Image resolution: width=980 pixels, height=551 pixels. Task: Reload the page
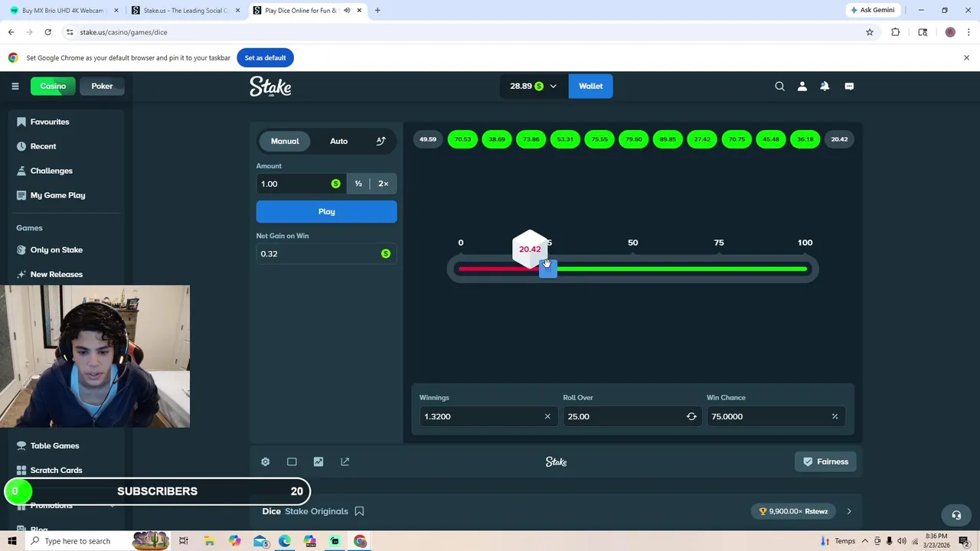[x=47, y=32]
